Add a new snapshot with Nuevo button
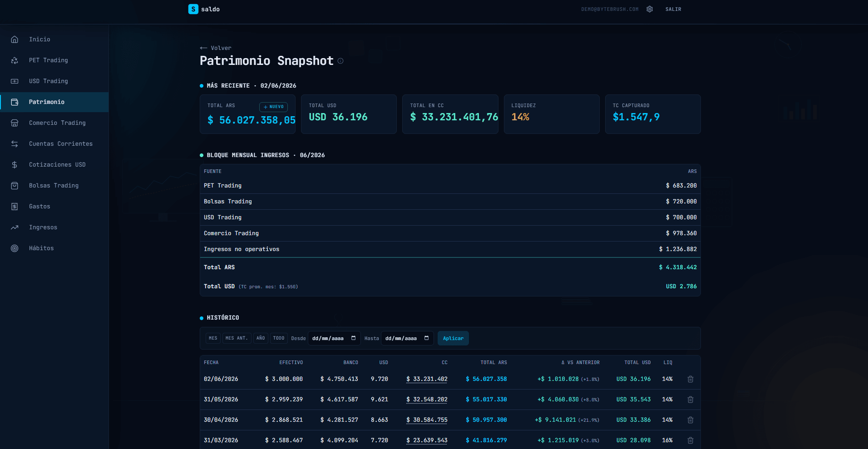The height and width of the screenshot is (449, 868). point(273,107)
